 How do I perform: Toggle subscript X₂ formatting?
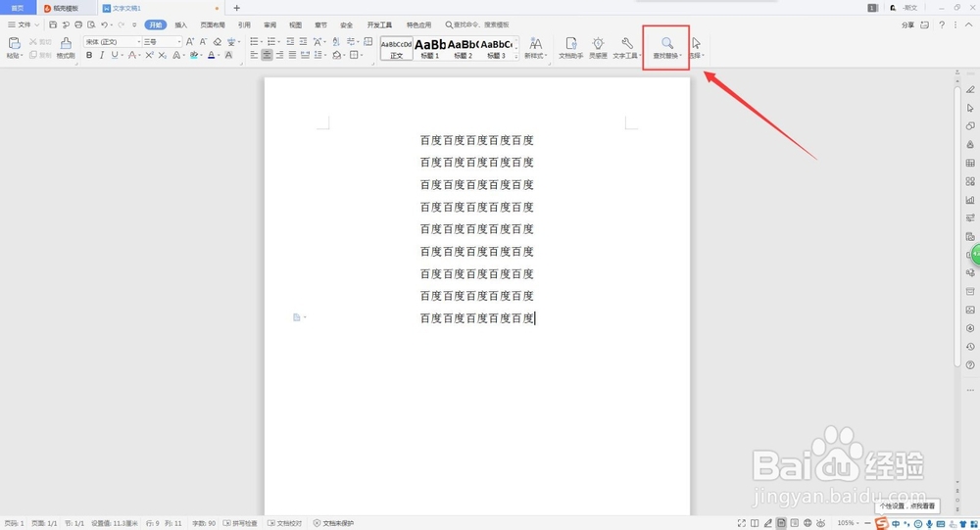point(162,55)
